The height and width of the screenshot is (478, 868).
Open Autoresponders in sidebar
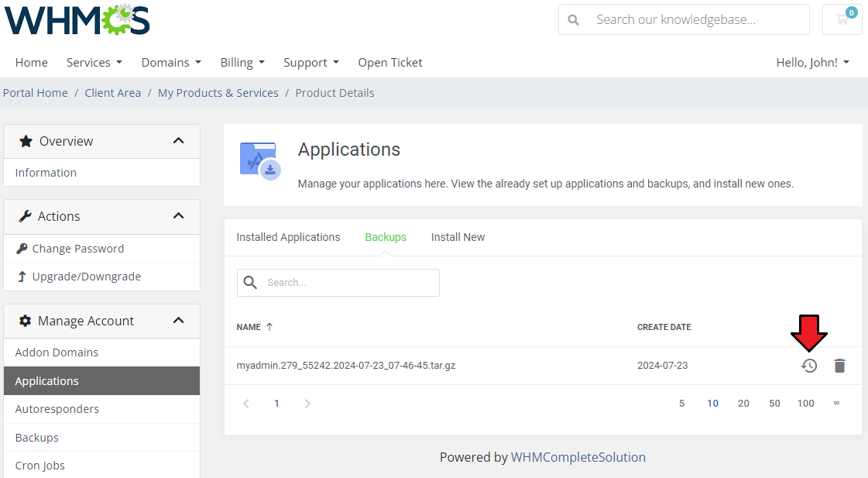[x=102, y=409]
